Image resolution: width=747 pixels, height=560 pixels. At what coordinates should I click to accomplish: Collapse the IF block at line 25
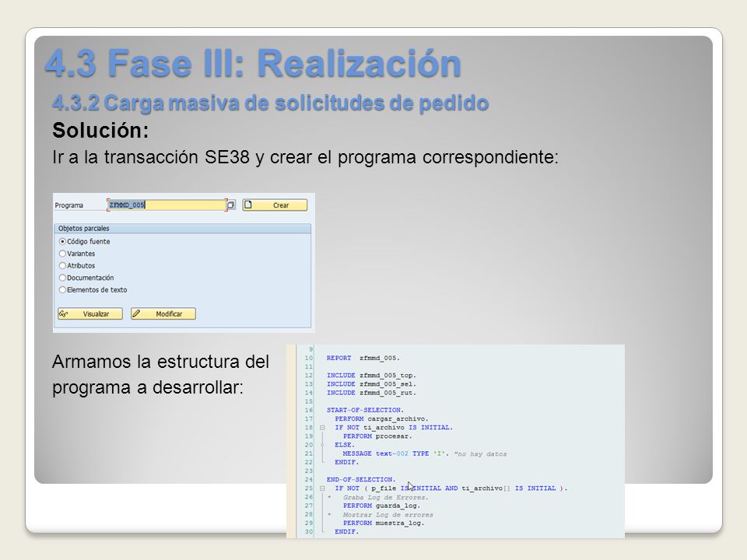(x=322, y=488)
